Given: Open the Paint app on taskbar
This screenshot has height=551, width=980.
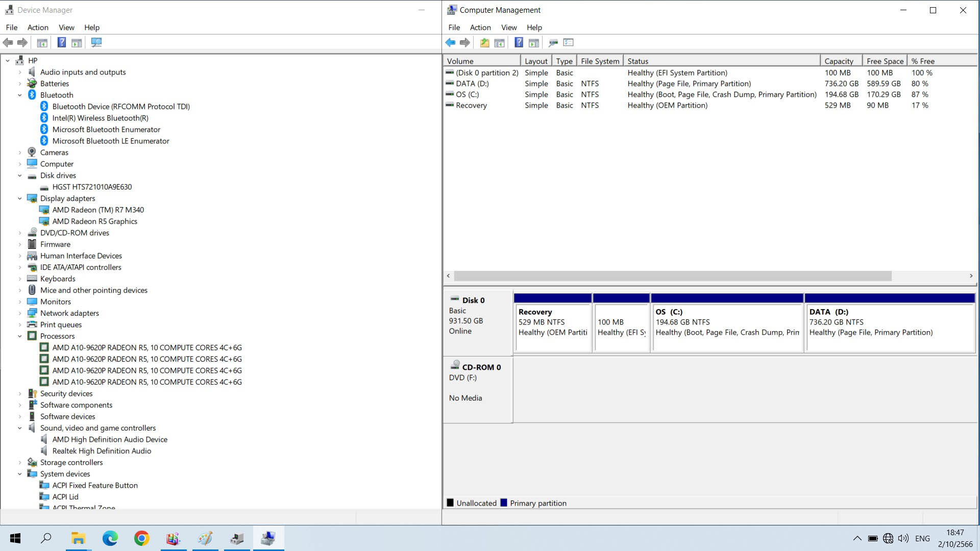Looking at the screenshot, I should tap(205, 538).
